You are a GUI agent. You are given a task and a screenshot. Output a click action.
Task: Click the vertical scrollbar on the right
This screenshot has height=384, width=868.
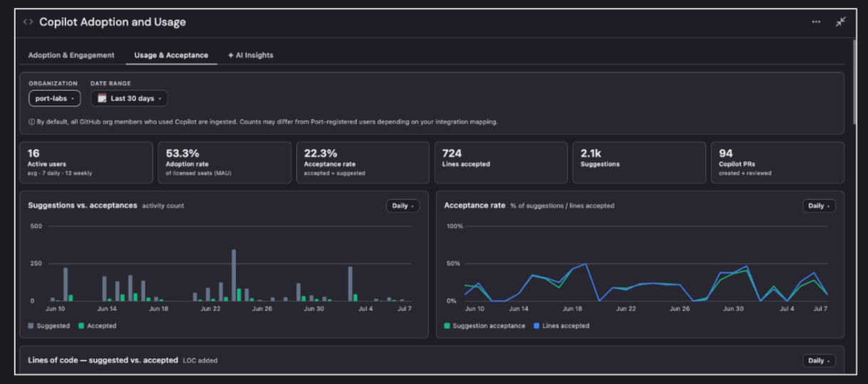[x=854, y=82]
